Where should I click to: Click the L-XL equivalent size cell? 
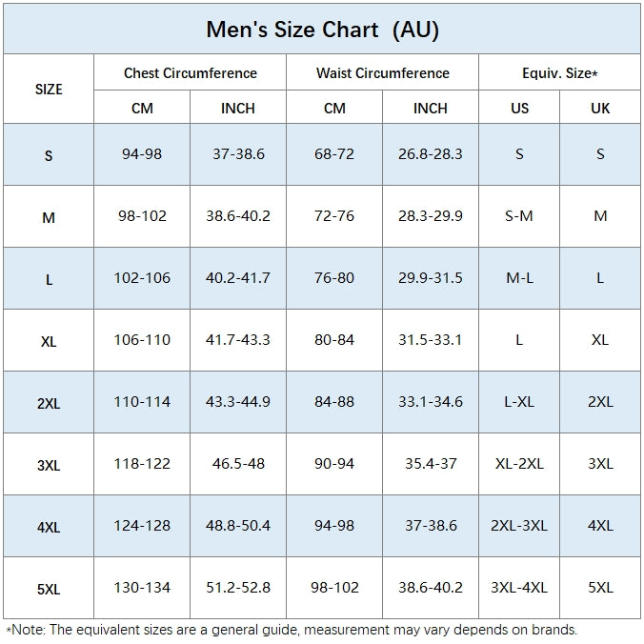(519, 402)
